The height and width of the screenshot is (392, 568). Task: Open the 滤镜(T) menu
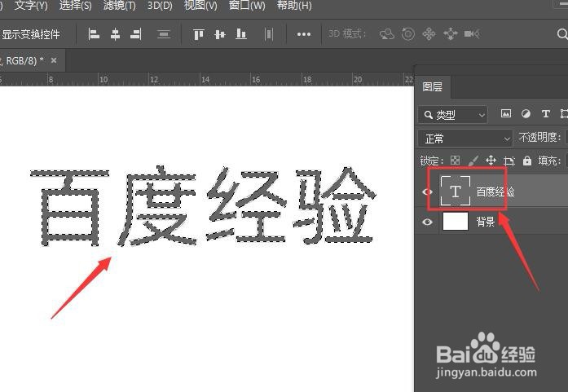120,6
